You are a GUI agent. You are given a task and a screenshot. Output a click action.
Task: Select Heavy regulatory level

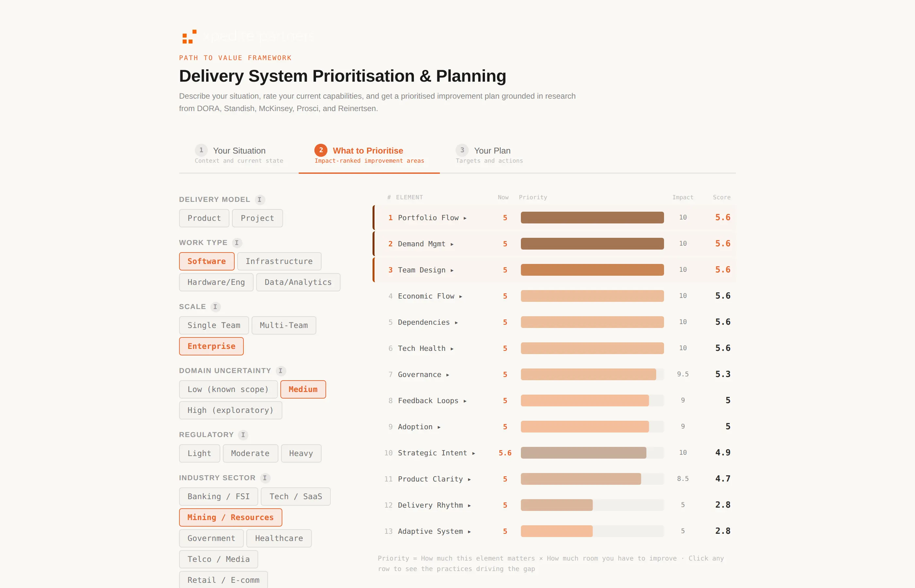[301, 454]
